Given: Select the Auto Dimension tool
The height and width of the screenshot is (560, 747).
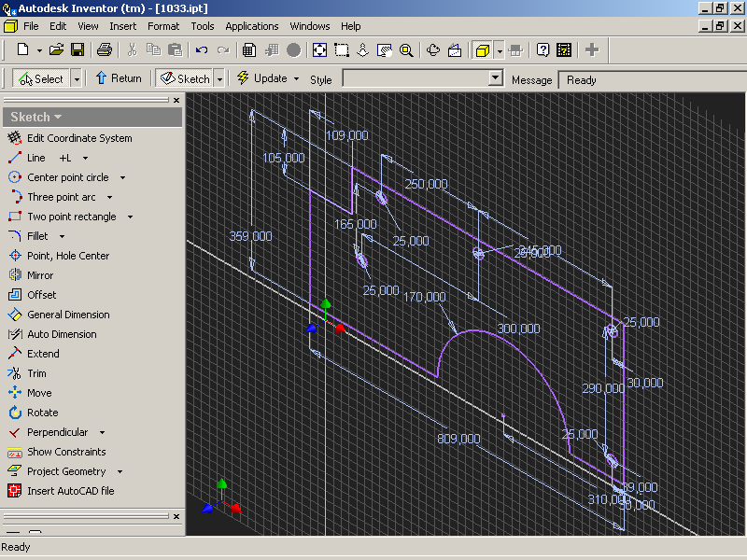Looking at the screenshot, I should click(52, 334).
